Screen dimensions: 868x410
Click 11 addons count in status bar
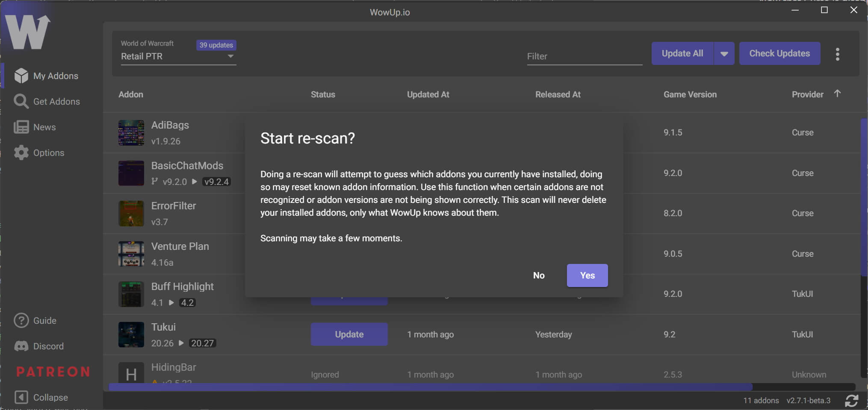(x=761, y=401)
